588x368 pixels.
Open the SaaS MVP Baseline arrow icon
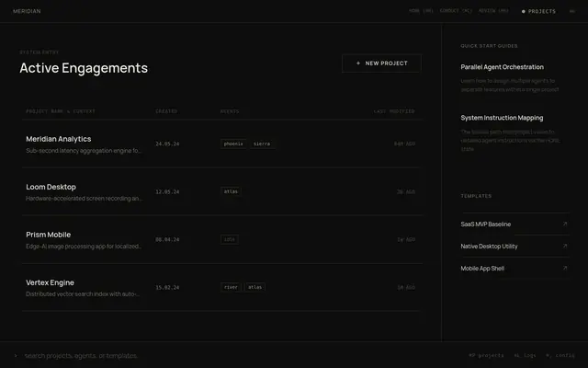coord(565,224)
